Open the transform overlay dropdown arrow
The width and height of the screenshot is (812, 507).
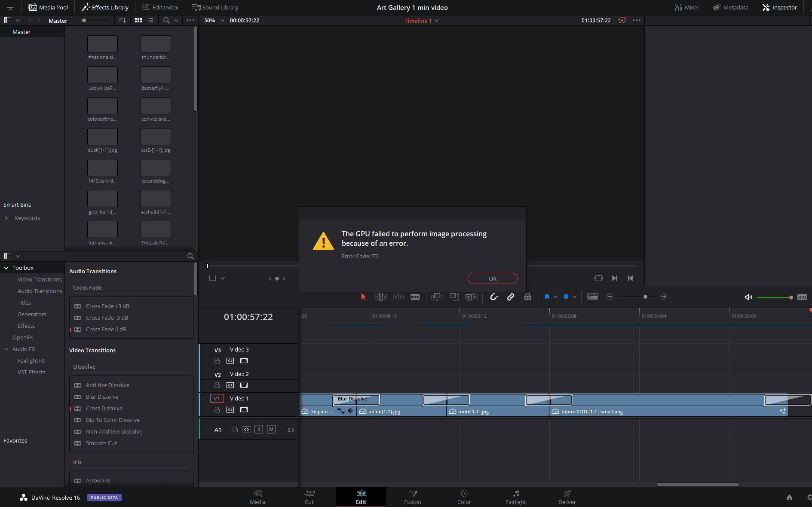(223, 278)
